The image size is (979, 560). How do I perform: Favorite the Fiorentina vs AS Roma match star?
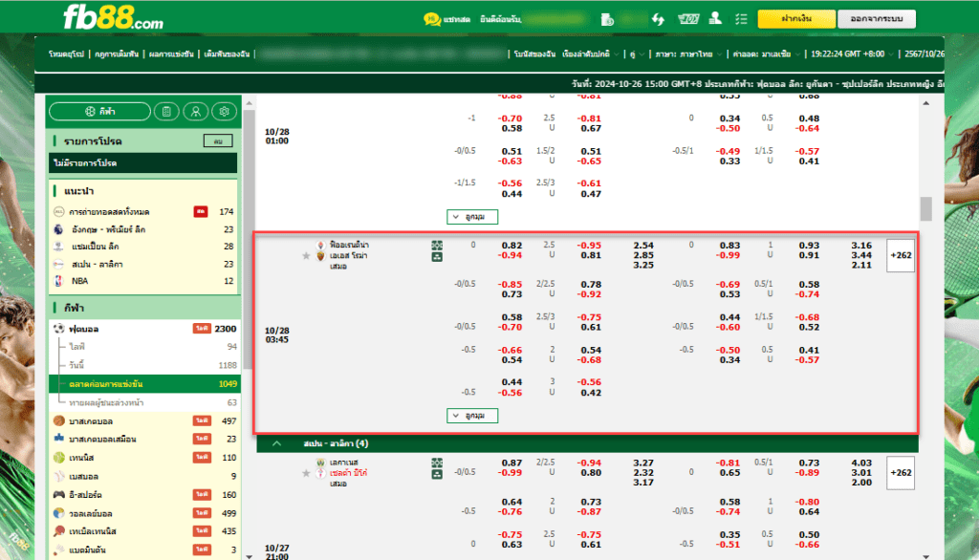[306, 256]
